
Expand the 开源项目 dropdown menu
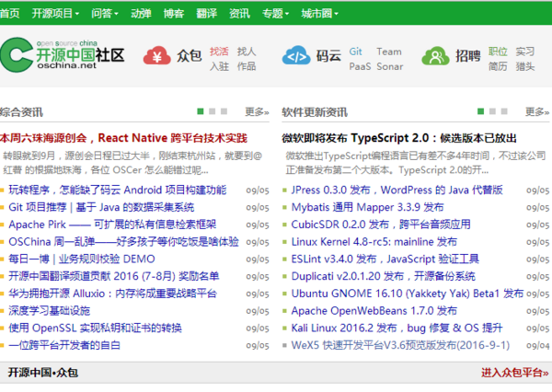54,14
